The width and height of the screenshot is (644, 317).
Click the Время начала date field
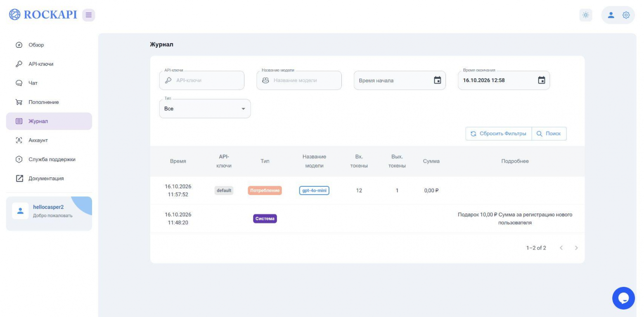pos(400,80)
